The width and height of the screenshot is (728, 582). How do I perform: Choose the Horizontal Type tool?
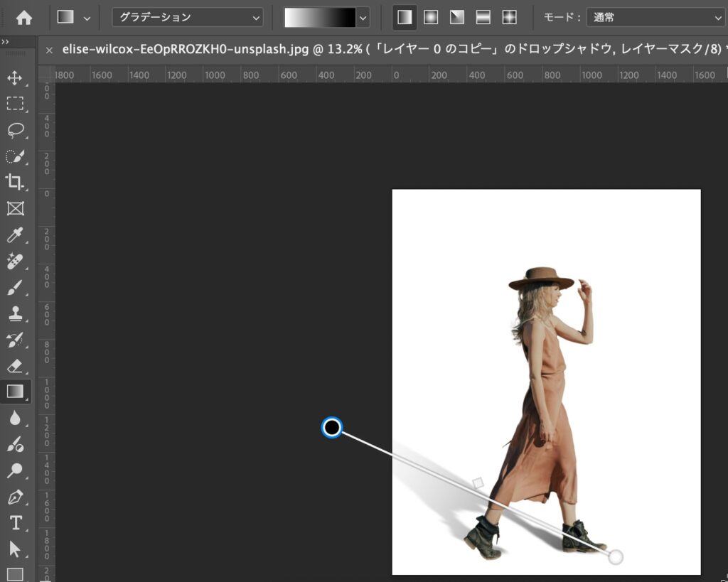15,522
